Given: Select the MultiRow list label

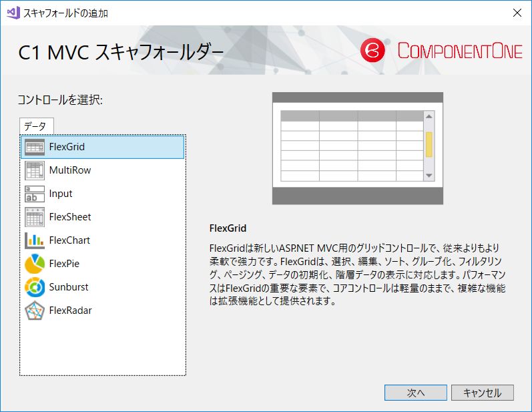Looking at the screenshot, I should coord(70,170).
